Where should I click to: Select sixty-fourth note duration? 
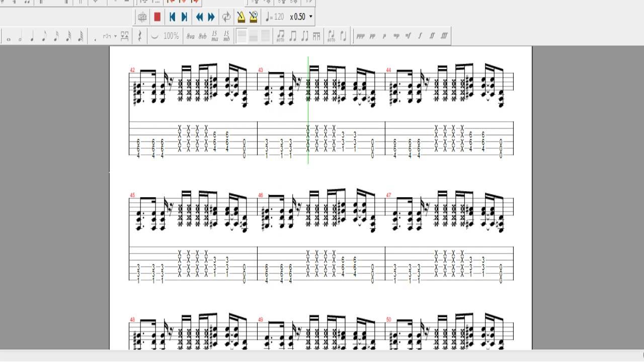80,36
